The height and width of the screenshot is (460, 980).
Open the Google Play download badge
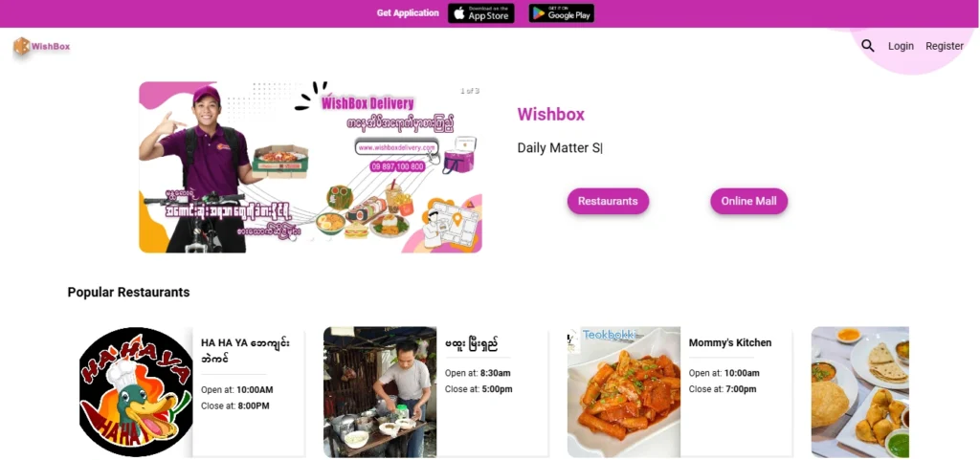click(561, 13)
